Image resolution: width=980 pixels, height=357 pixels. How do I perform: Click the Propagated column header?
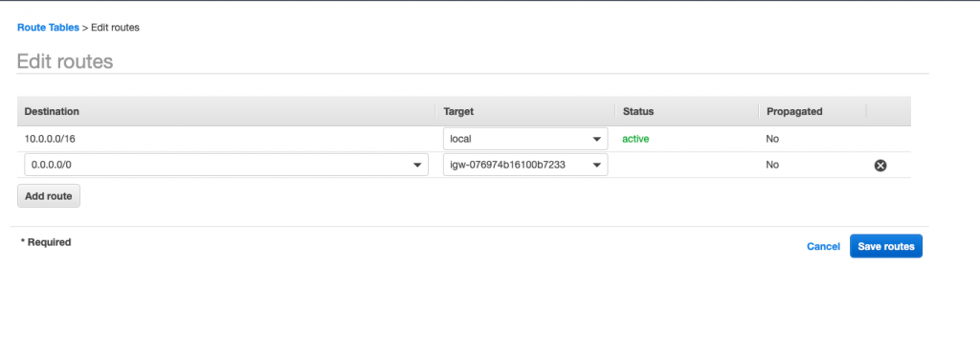pyautogui.click(x=793, y=111)
